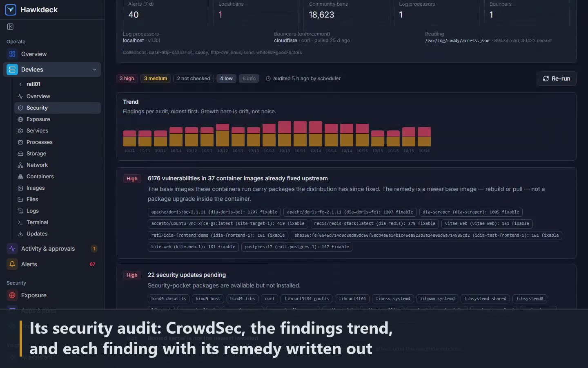Viewport: 588px width, 368px height.
Task: Click the Overview grid icon under Operate
Action: (12, 54)
